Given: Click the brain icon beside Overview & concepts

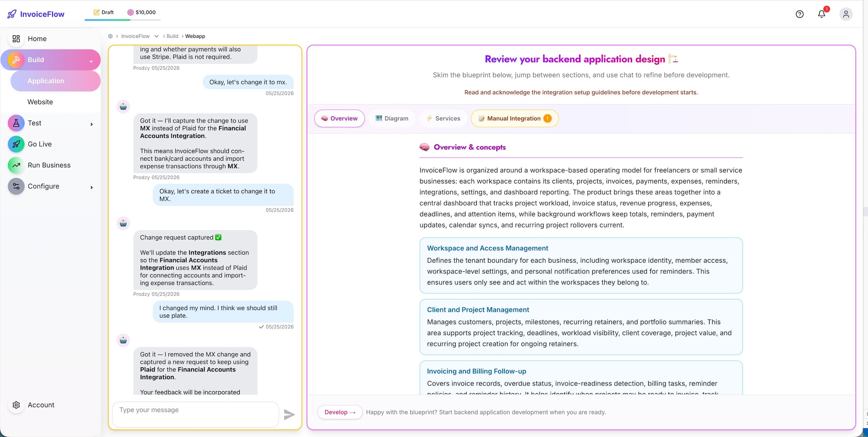Looking at the screenshot, I should click(x=425, y=147).
